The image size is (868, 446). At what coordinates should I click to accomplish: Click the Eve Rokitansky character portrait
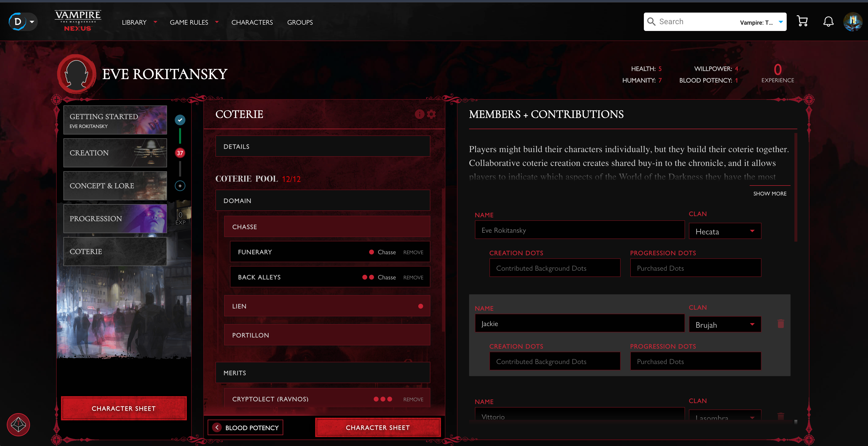76,74
